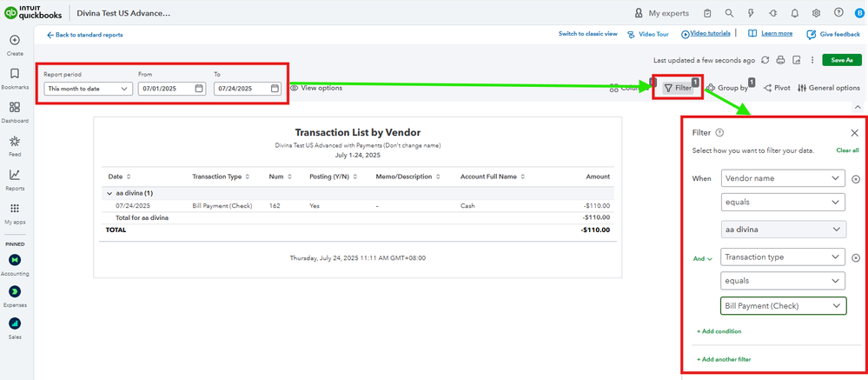Viewport: 868px width, 380px height.
Task: Open the settings gear icon
Action: [x=816, y=13]
